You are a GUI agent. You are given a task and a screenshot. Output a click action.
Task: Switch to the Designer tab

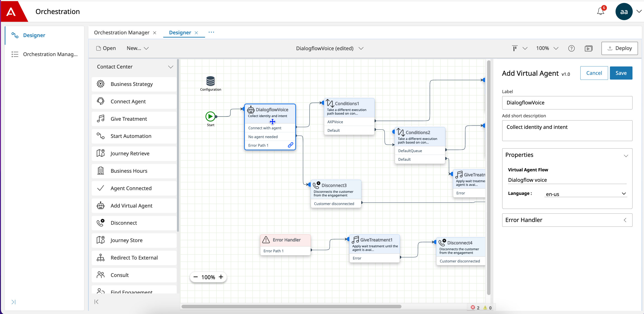(180, 33)
